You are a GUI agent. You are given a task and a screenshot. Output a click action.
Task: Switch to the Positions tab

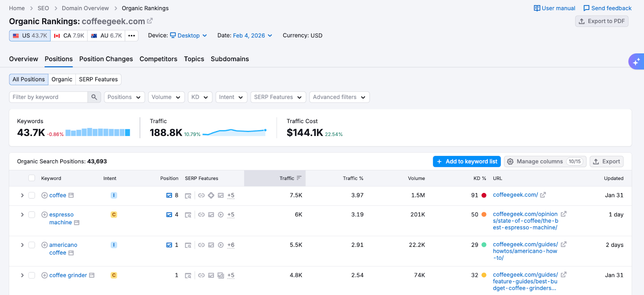(59, 59)
